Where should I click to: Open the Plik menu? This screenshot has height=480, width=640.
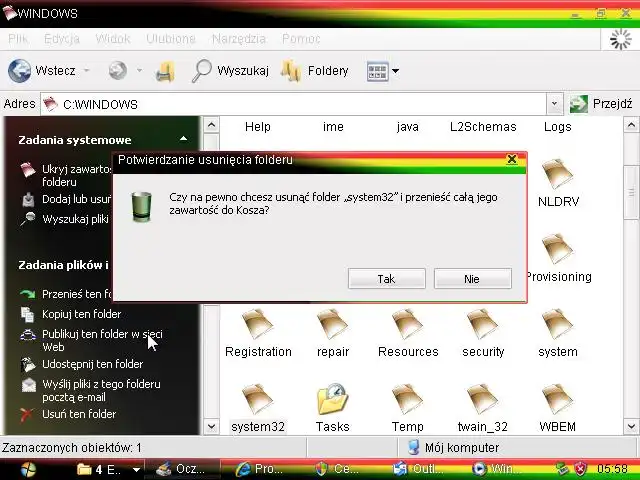tap(18, 39)
